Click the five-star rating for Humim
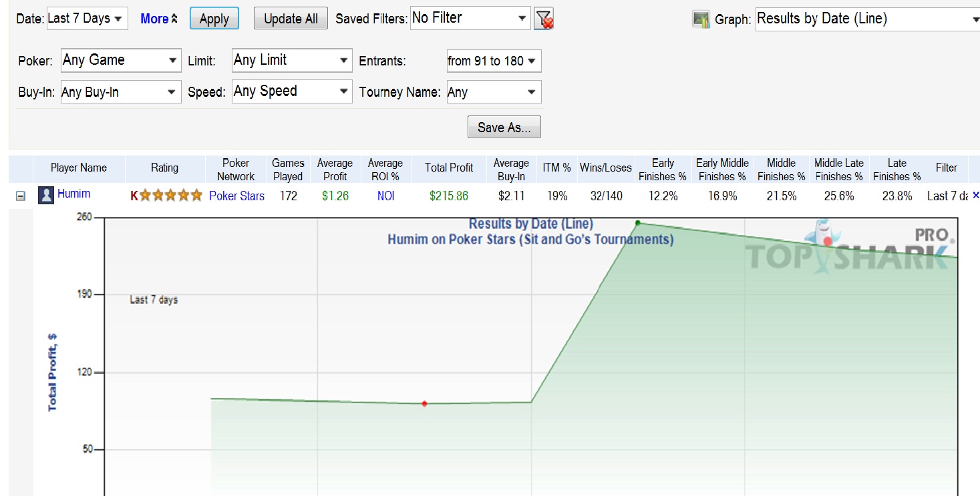The width and height of the screenshot is (980, 496). (x=166, y=196)
